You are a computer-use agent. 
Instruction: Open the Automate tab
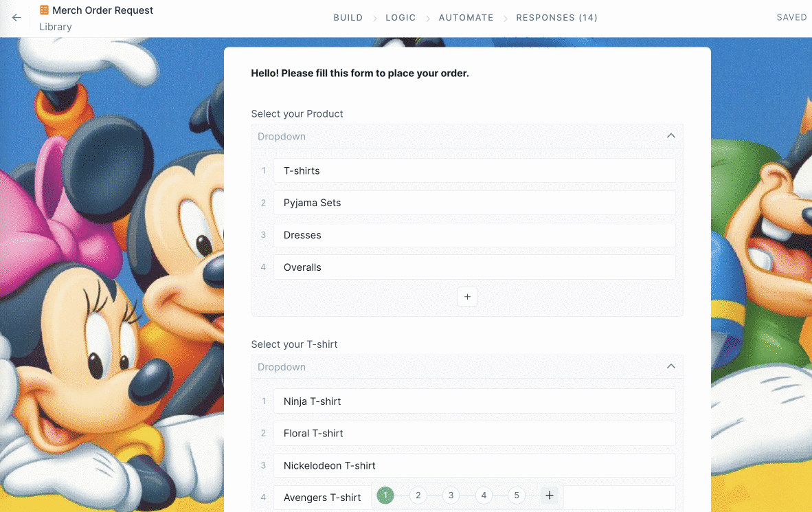466,18
